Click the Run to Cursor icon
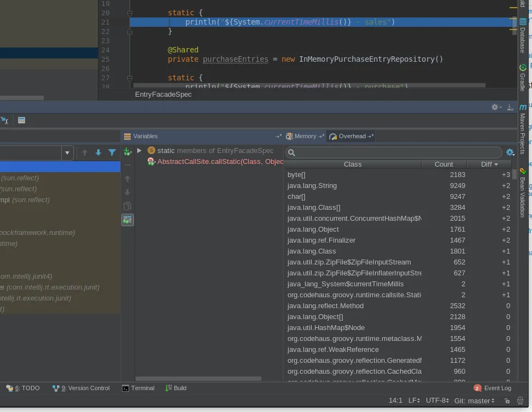Viewport: 532px width, 412px height. coord(4,120)
